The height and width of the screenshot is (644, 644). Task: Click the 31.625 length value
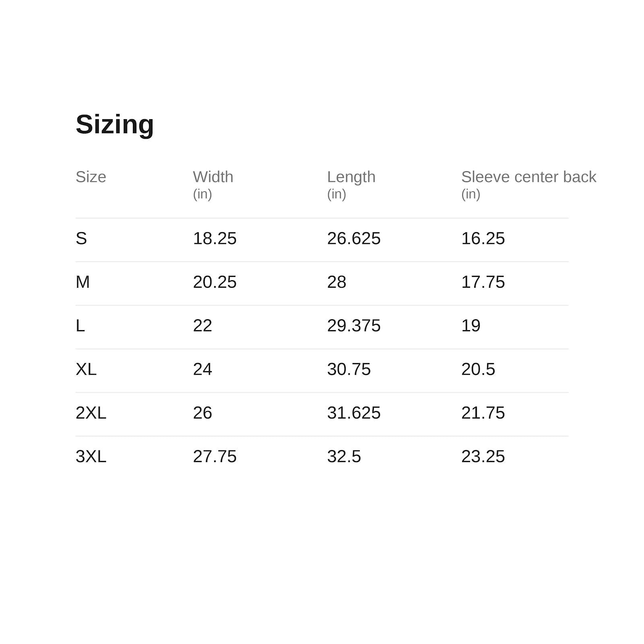353,413
